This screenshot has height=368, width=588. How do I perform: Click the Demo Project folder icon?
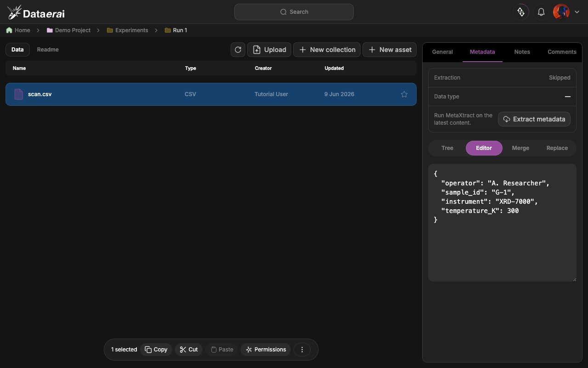pos(50,30)
